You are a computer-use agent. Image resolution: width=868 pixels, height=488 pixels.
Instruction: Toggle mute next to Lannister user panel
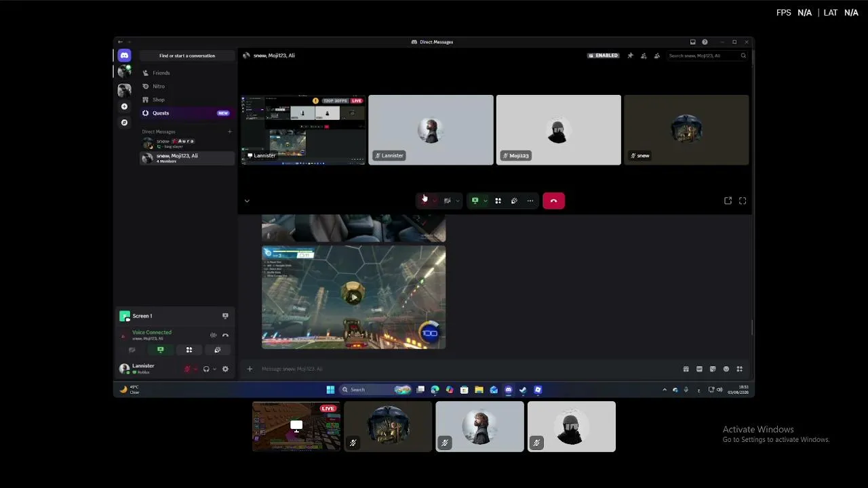(x=187, y=369)
